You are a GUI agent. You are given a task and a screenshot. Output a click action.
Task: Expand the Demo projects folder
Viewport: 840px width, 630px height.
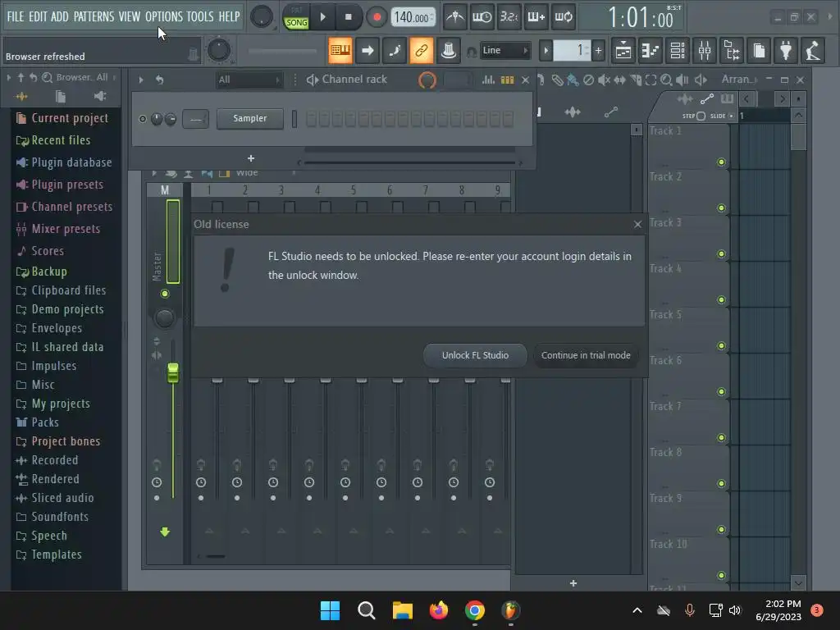pos(67,309)
